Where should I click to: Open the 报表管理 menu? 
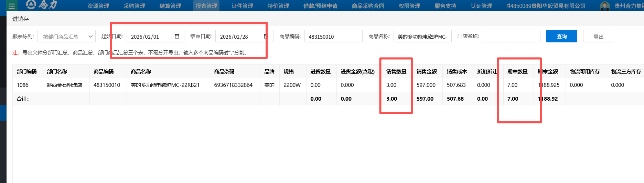(x=206, y=6)
